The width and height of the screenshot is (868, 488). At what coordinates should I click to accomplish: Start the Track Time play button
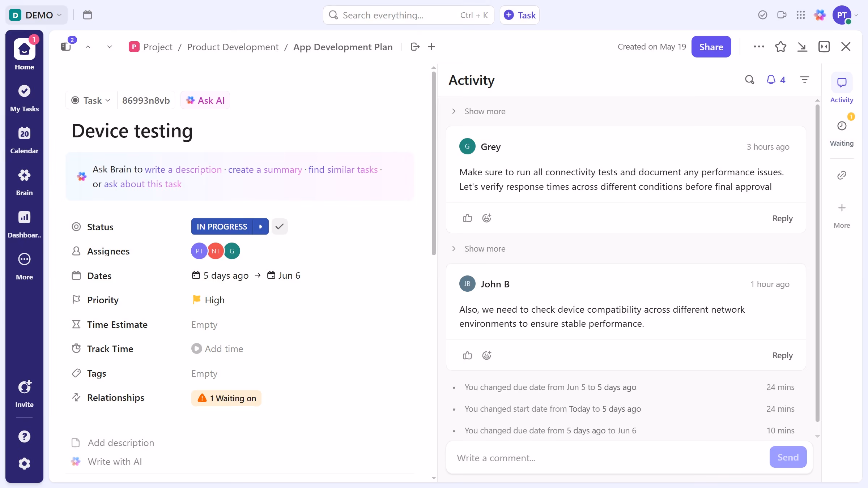click(196, 348)
